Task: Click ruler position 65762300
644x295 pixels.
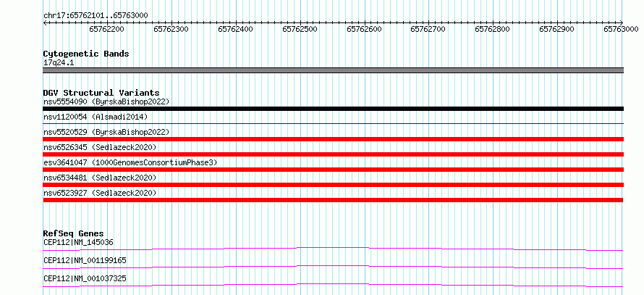Action: pyautogui.click(x=171, y=29)
